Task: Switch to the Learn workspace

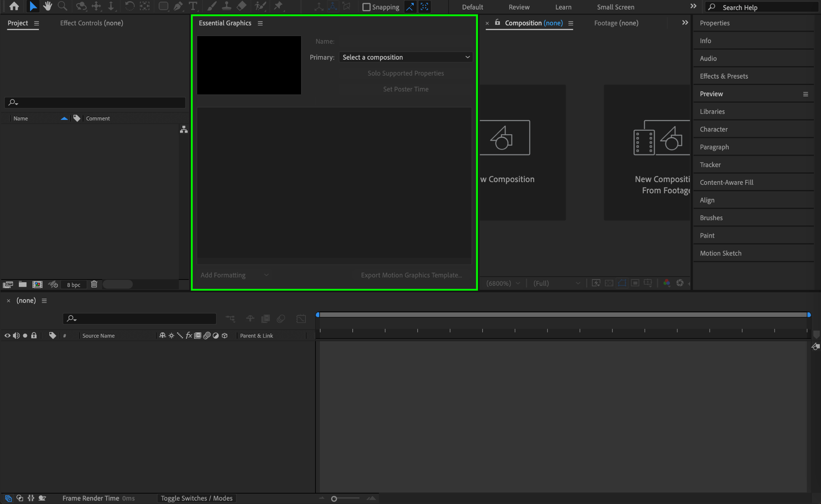Action: click(563, 7)
